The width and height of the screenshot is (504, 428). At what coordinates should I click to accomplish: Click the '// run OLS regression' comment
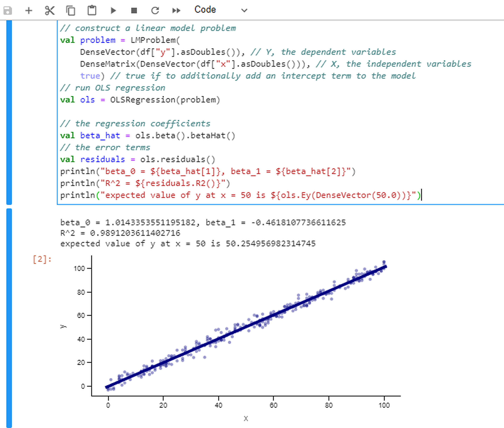click(113, 88)
